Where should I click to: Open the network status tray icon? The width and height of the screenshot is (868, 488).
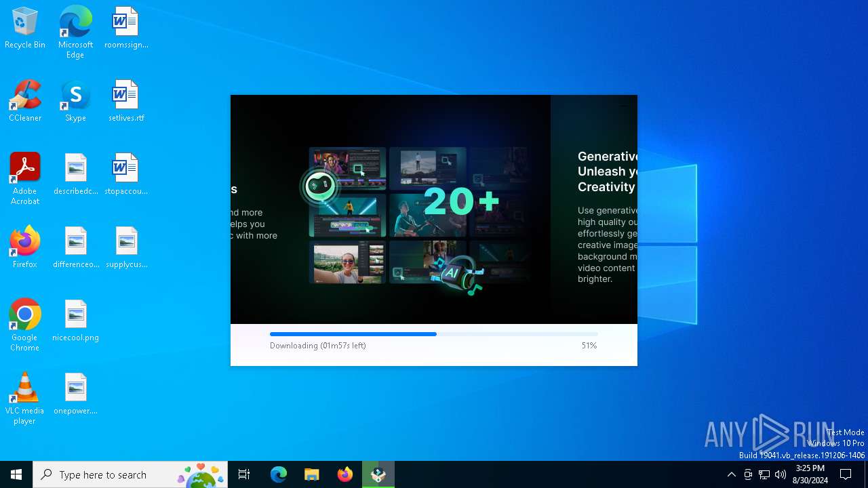point(764,474)
